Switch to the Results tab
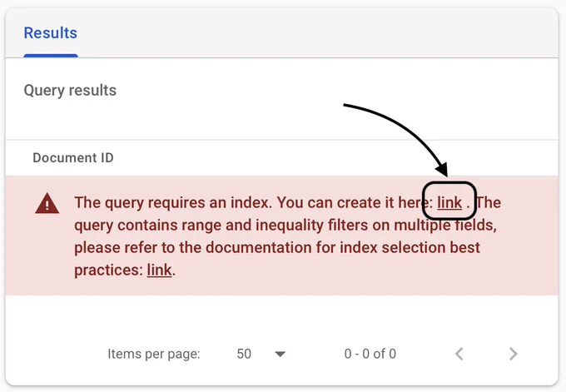The image size is (566, 392). tap(50, 33)
